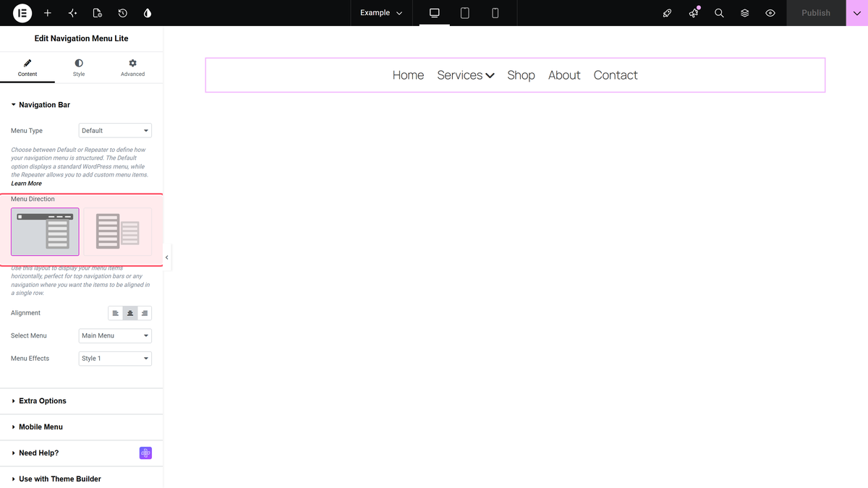Click the Alignment label
This screenshot has width=868, height=488.
tap(25, 313)
